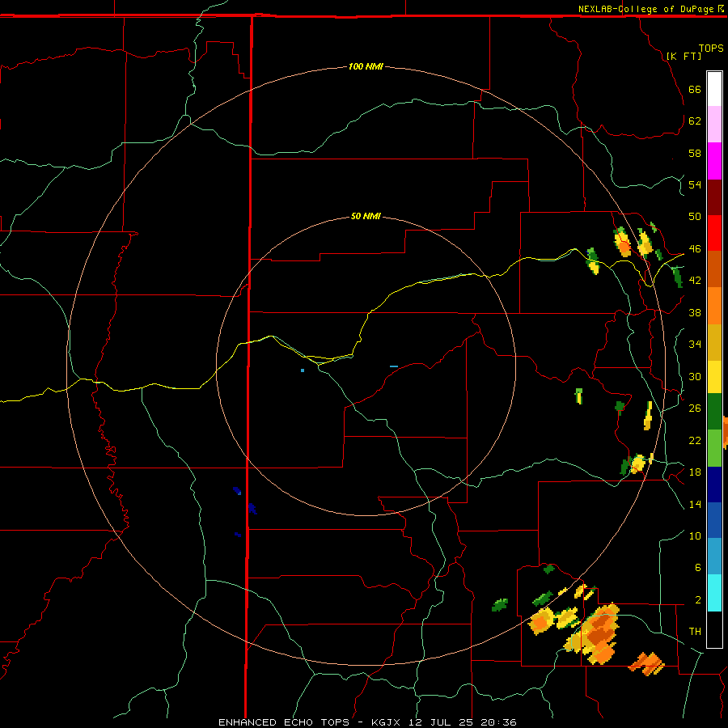
Task: Click the TOPS legend heading
Action: coord(711,48)
